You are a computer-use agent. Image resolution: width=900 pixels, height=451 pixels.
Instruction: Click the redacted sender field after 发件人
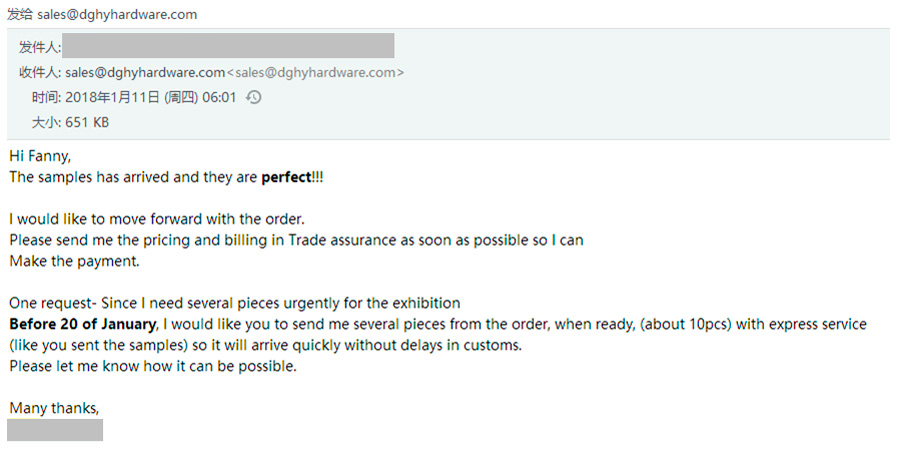[228, 46]
